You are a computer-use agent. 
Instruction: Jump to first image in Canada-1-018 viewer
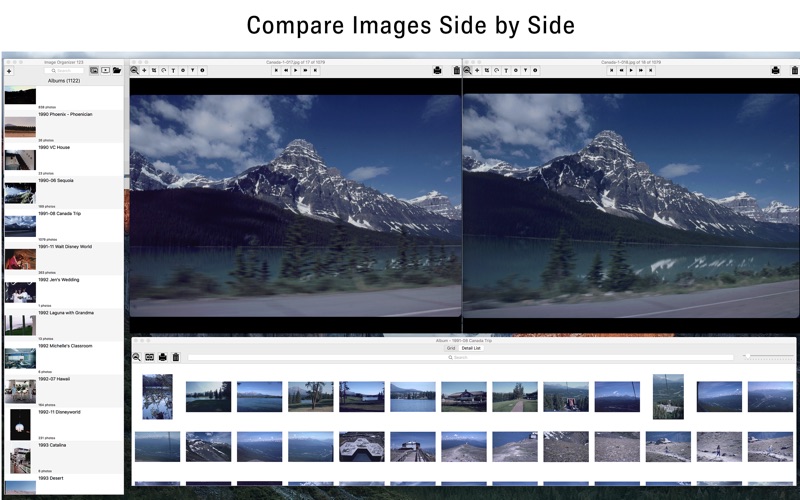[611, 70]
